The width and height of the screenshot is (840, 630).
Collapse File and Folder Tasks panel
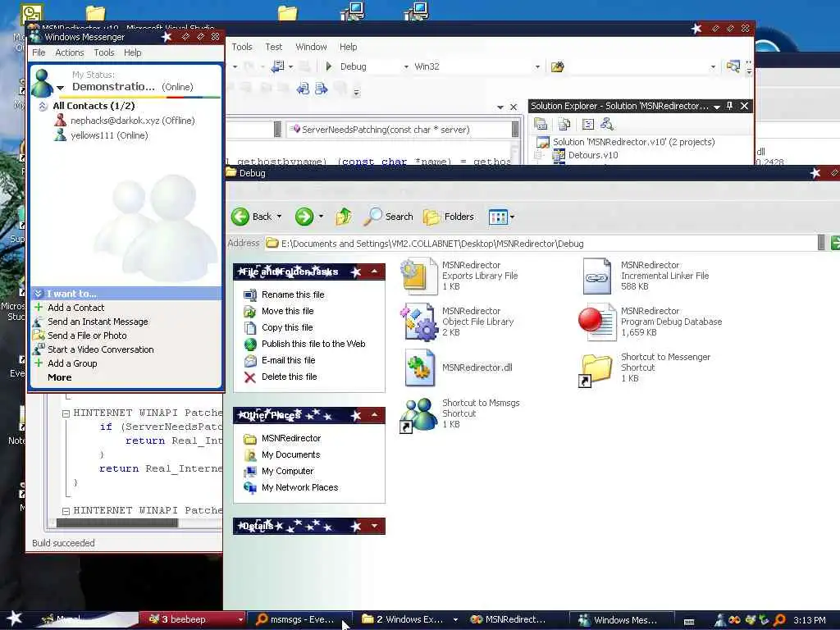tap(374, 272)
